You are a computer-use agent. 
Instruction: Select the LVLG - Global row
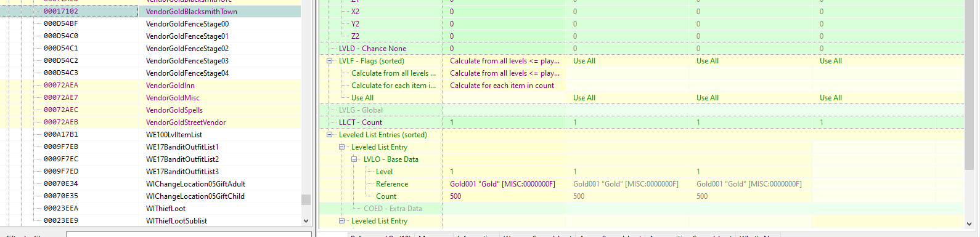pyautogui.click(x=361, y=110)
